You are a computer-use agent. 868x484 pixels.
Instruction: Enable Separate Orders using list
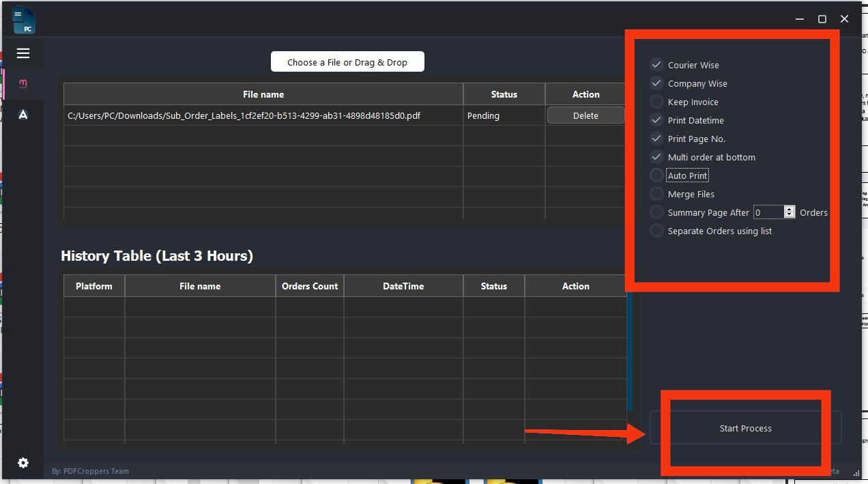[656, 231]
